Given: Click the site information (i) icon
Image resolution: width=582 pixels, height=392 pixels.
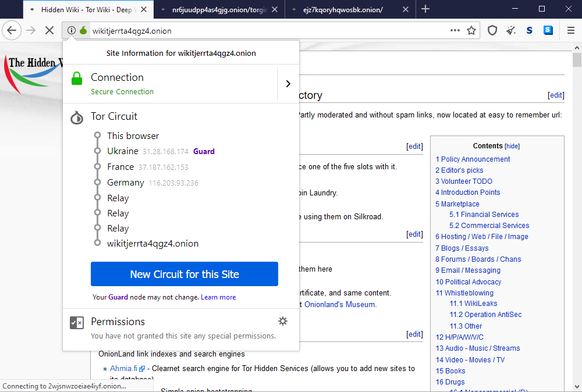Looking at the screenshot, I should [x=71, y=30].
